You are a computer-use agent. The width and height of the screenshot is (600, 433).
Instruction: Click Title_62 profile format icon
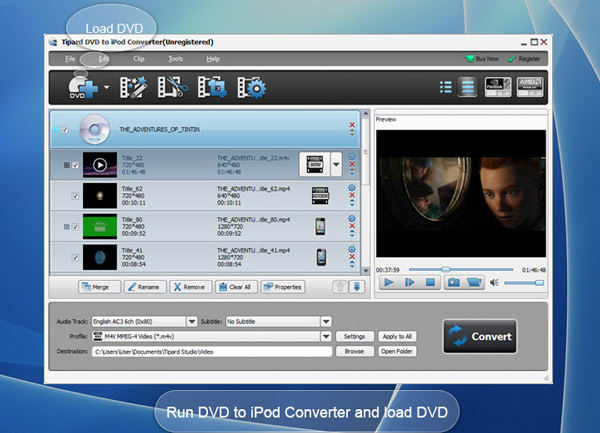click(x=320, y=195)
